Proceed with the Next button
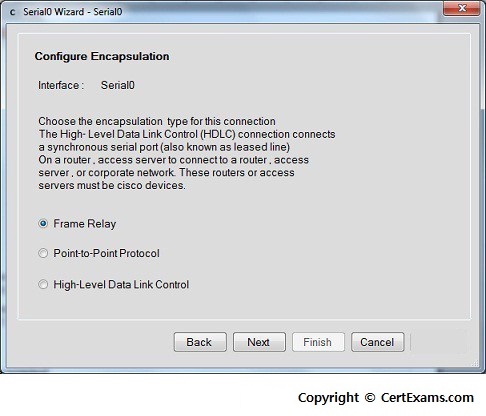 pyautogui.click(x=259, y=342)
